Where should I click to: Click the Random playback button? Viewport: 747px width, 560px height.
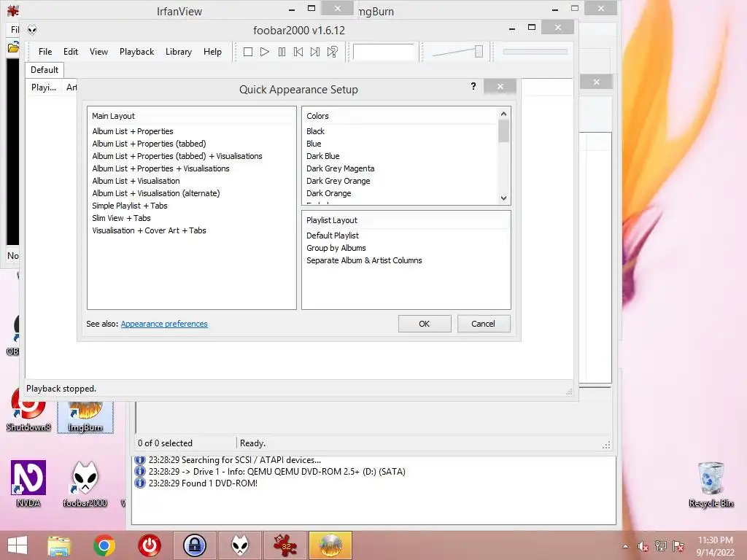click(x=332, y=52)
